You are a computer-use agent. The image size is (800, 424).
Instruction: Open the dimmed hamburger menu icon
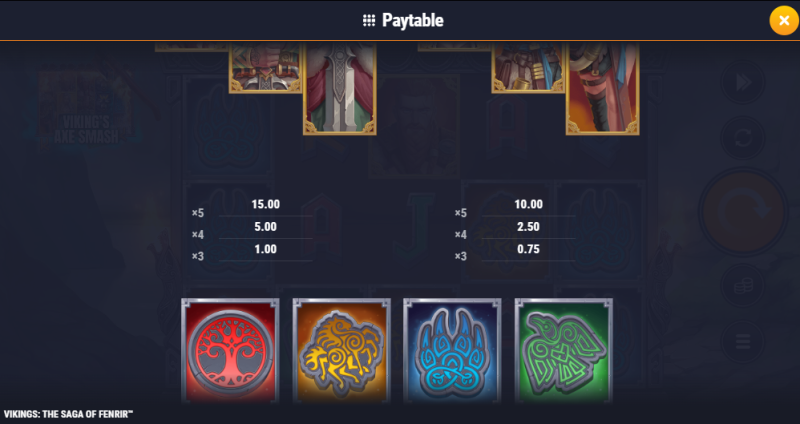(743, 341)
